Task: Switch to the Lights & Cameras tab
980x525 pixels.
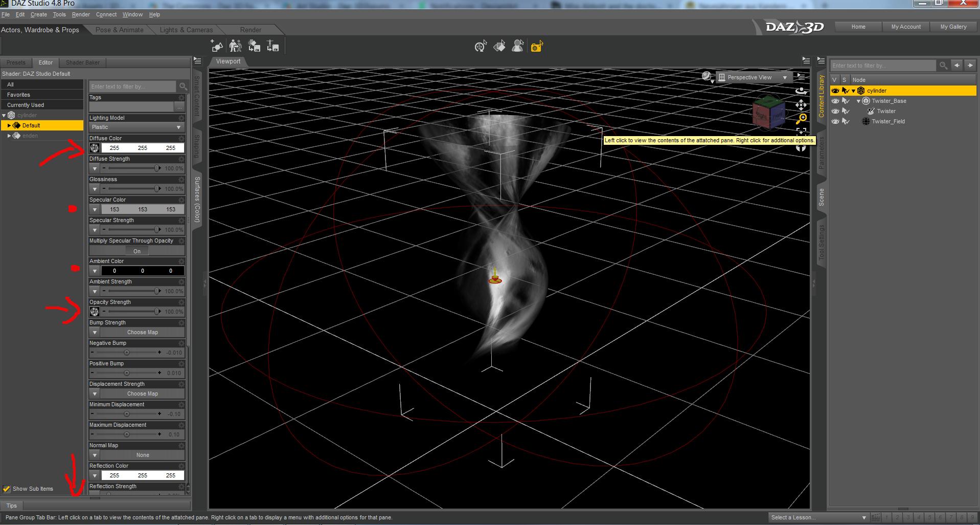Action: (186, 30)
